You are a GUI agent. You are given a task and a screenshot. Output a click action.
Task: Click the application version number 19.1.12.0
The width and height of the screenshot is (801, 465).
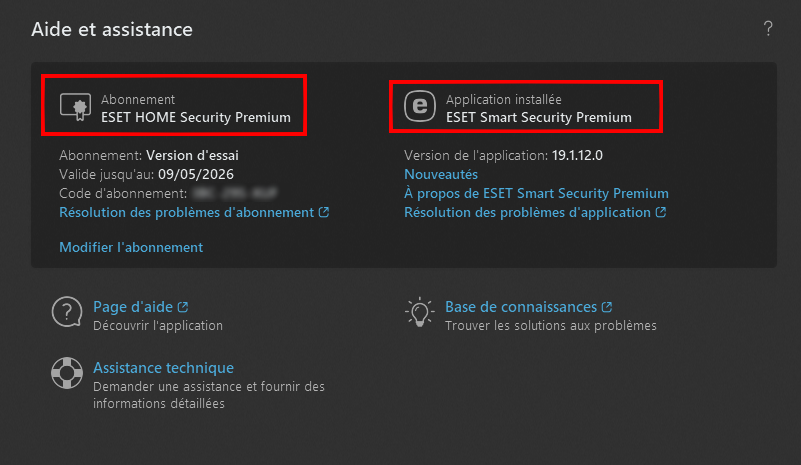[586, 156]
